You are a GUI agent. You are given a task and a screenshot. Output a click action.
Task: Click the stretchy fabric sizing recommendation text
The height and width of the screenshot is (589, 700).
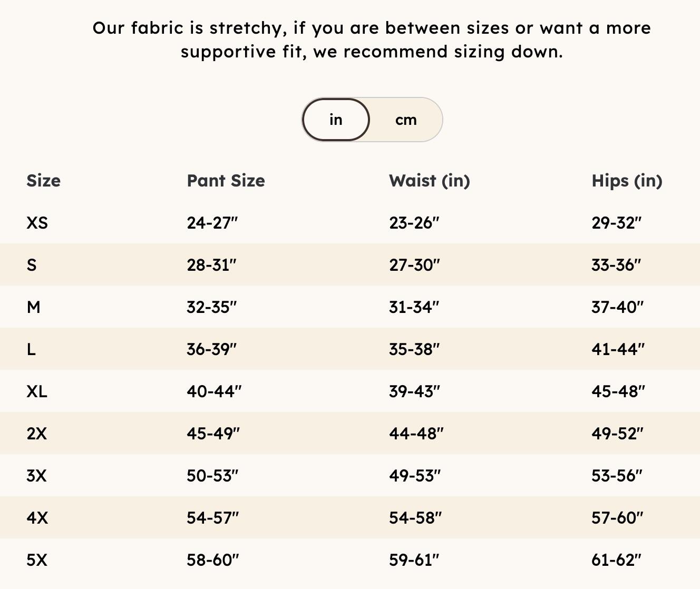click(372, 40)
